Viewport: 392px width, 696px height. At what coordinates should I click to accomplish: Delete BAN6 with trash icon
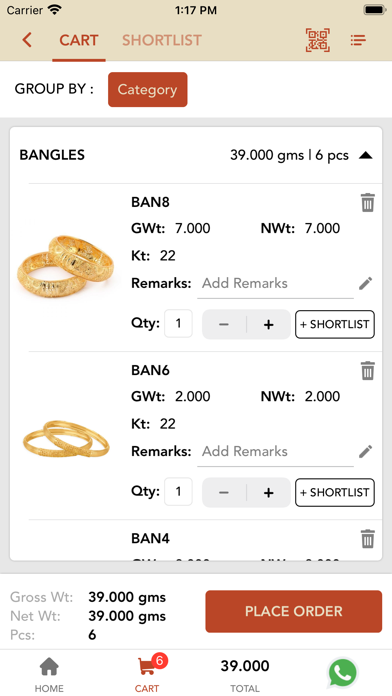point(368,371)
